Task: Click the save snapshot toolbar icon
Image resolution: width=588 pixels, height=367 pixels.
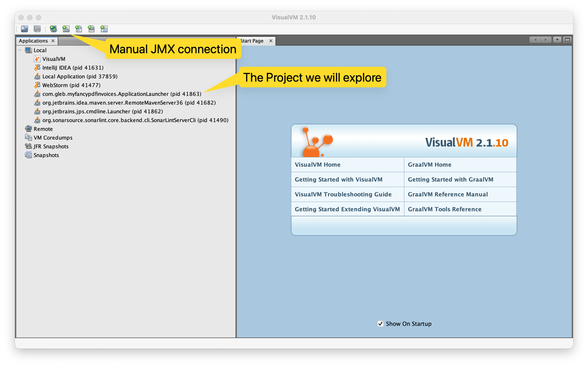Action: click(x=37, y=28)
